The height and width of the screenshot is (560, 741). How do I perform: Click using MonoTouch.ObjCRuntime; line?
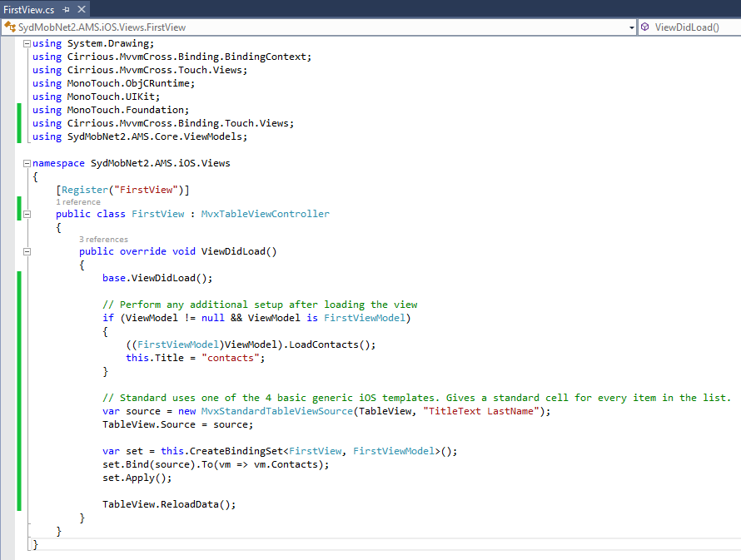coord(113,83)
